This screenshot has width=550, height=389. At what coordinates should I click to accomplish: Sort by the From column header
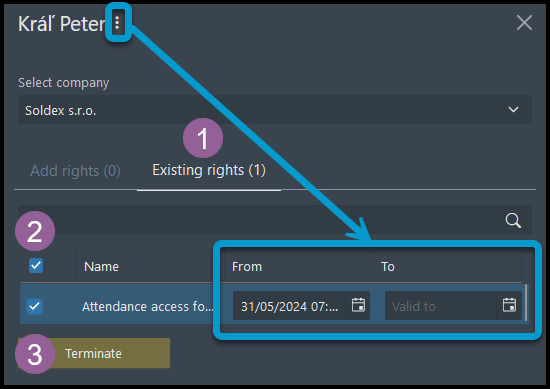pos(247,267)
